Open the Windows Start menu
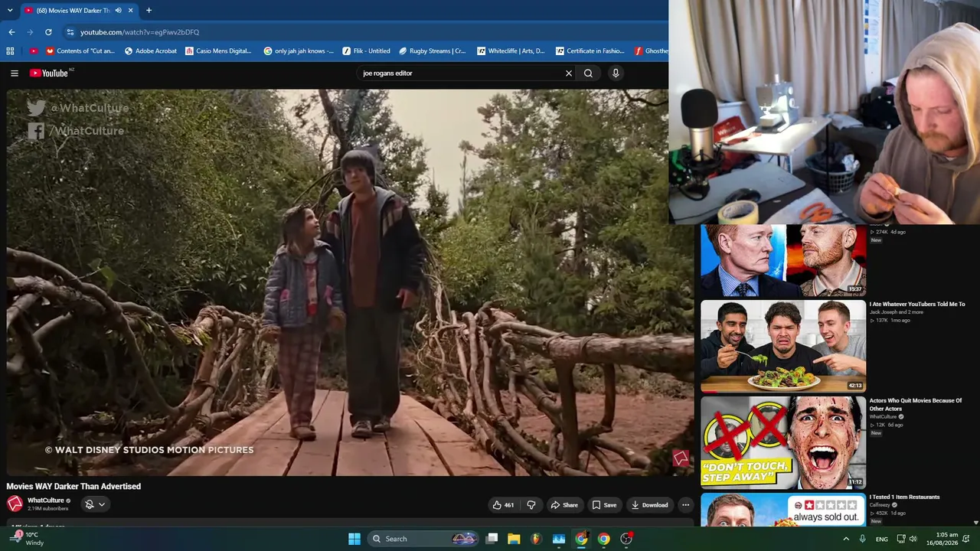The width and height of the screenshot is (980, 551). coord(354,539)
